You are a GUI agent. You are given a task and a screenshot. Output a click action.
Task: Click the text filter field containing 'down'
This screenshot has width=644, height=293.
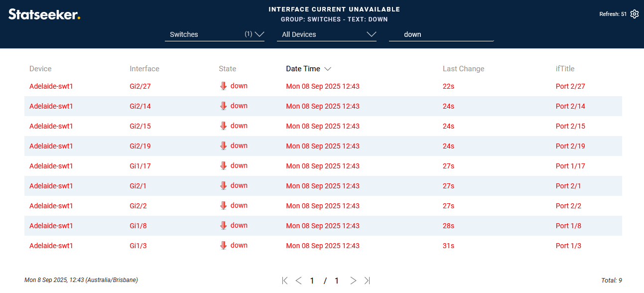[x=441, y=34]
